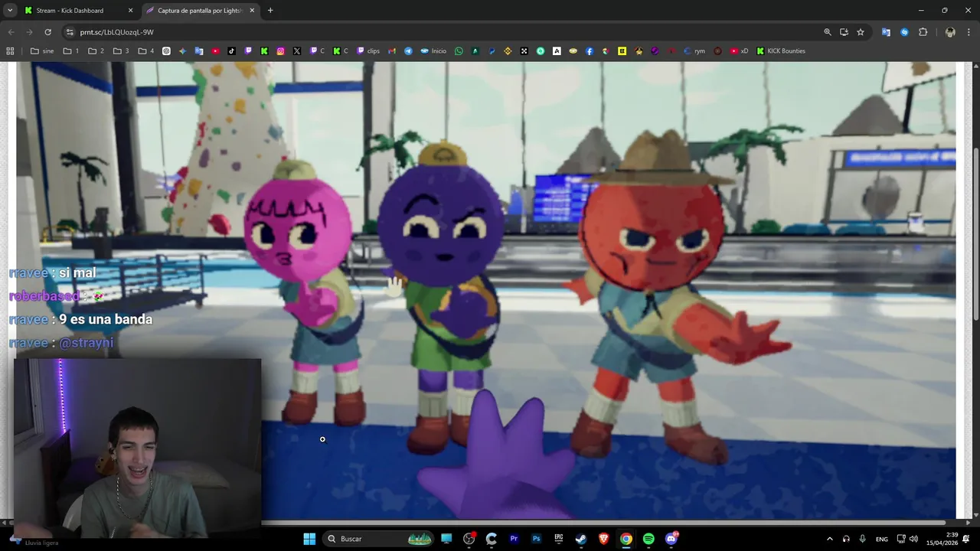The width and height of the screenshot is (980, 551).
Task: Click the browser reload button
Action: click(x=47, y=32)
